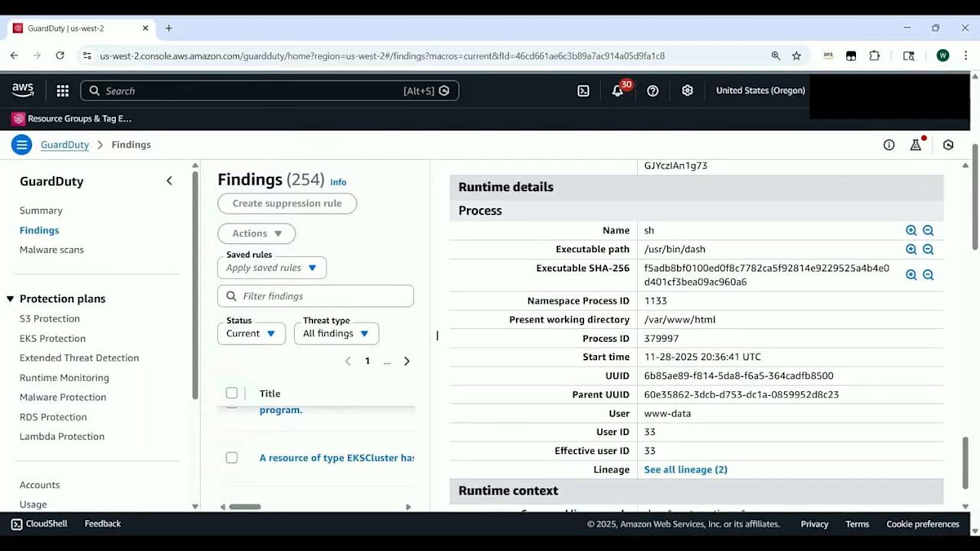The height and width of the screenshot is (551, 980).
Task: Open Findings in GuardDuty navigation
Action: [39, 230]
